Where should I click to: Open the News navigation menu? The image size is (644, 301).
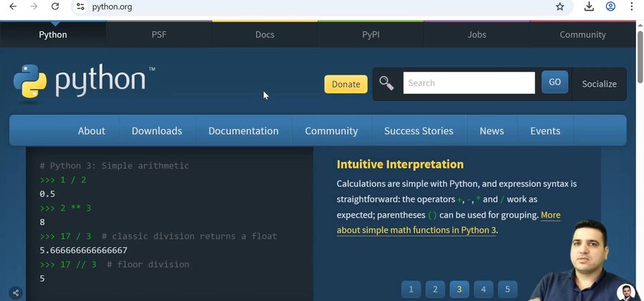(492, 130)
